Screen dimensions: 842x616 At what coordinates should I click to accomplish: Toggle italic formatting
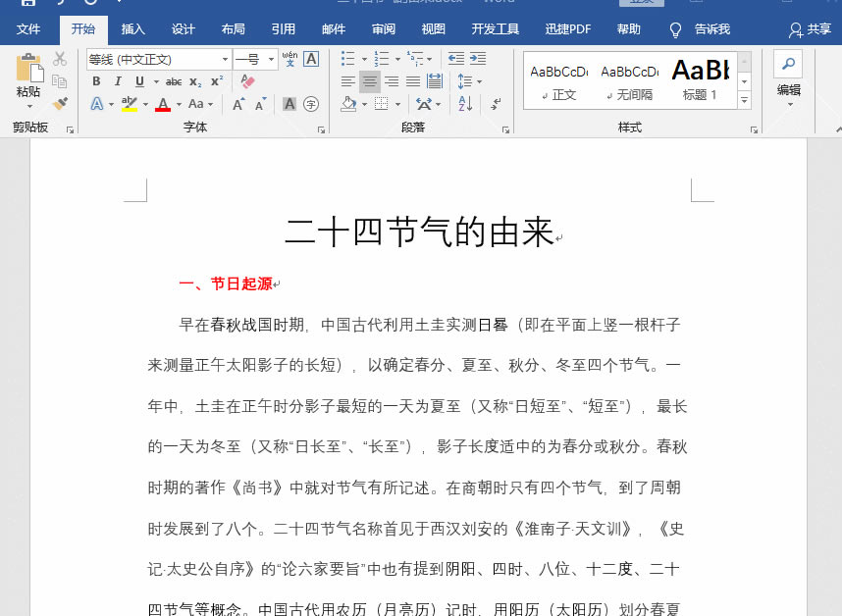pos(118,81)
